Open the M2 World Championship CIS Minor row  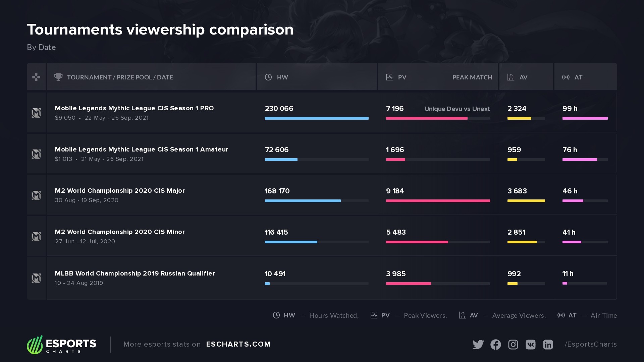120,232
